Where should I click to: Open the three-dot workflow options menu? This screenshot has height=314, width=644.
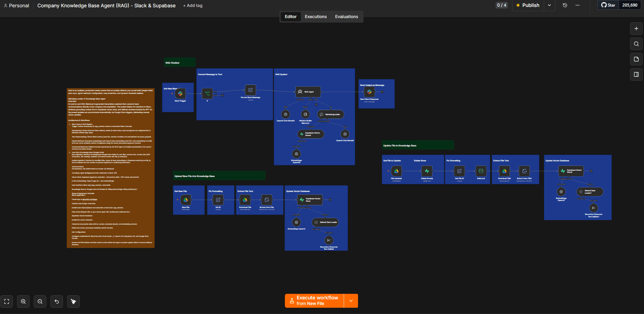click(x=578, y=5)
